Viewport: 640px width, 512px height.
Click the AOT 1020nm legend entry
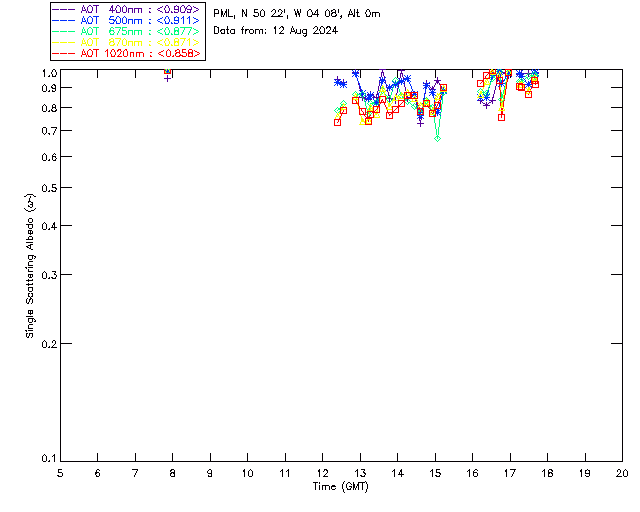(126, 53)
